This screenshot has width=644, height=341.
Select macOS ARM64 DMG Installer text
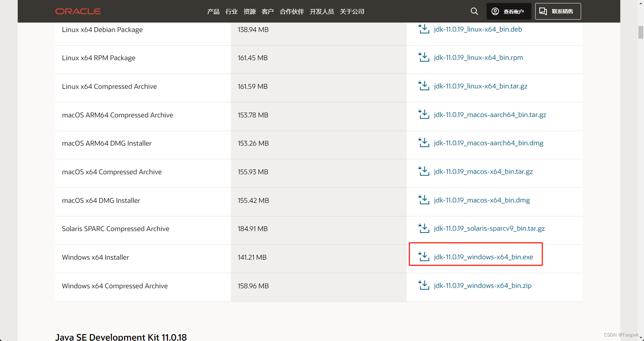[107, 143]
